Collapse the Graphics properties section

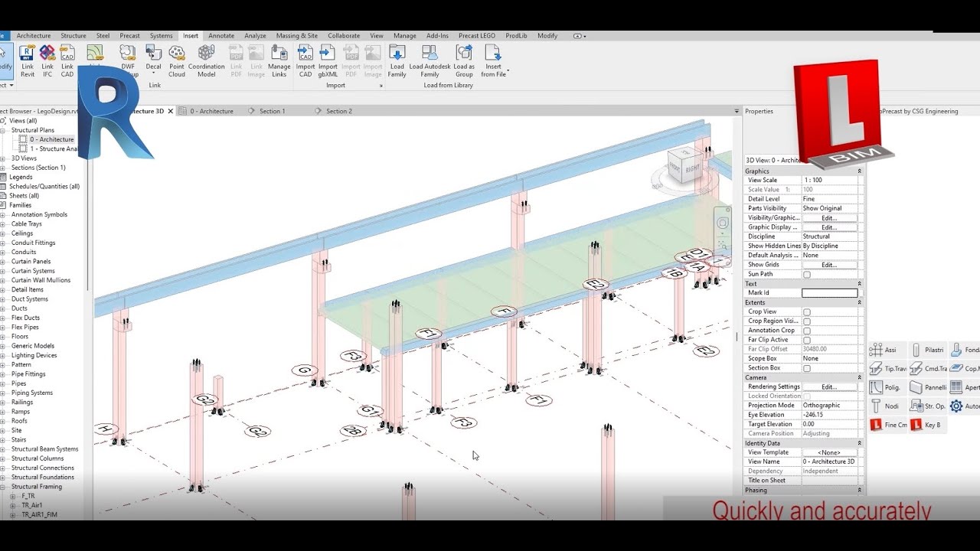click(859, 171)
